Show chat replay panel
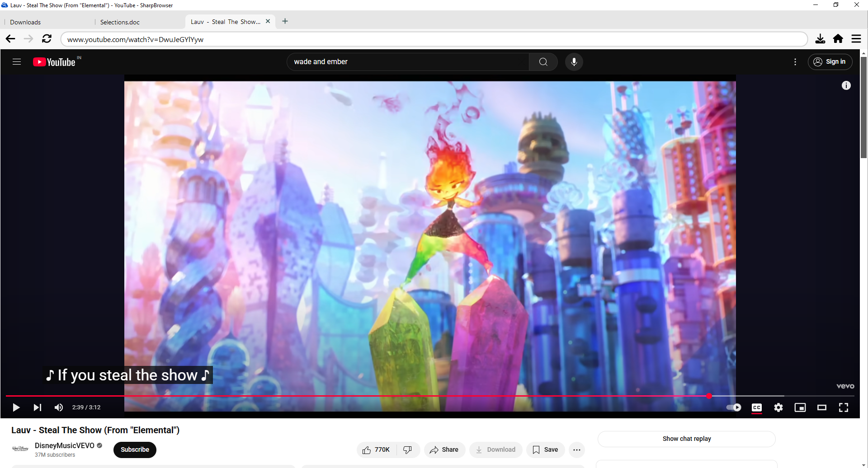868x468 pixels. pyautogui.click(x=686, y=439)
